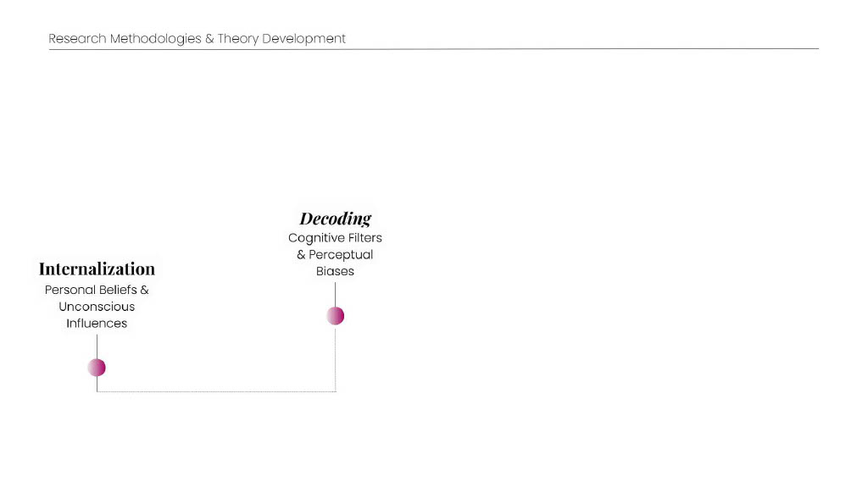This screenshot has width=868, height=493.
Task: Click the dotted vertical line beneath the Decoding dot
Action: (x=336, y=360)
